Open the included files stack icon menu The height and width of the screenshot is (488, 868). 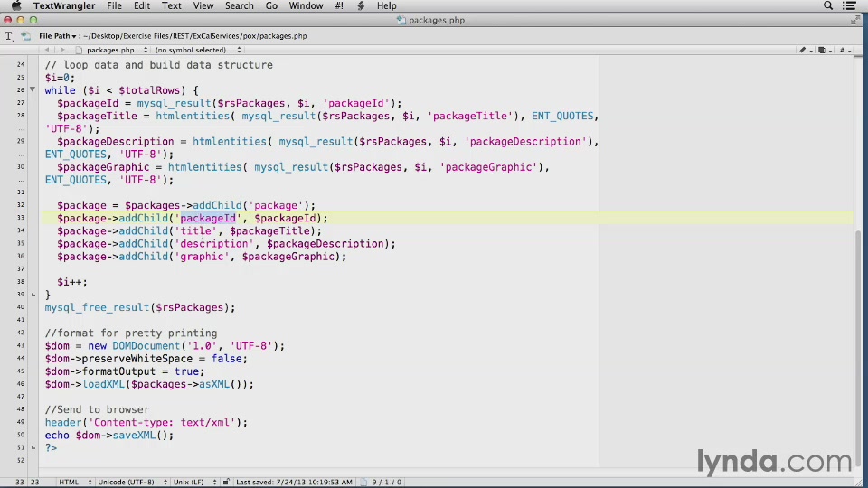[x=825, y=50]
